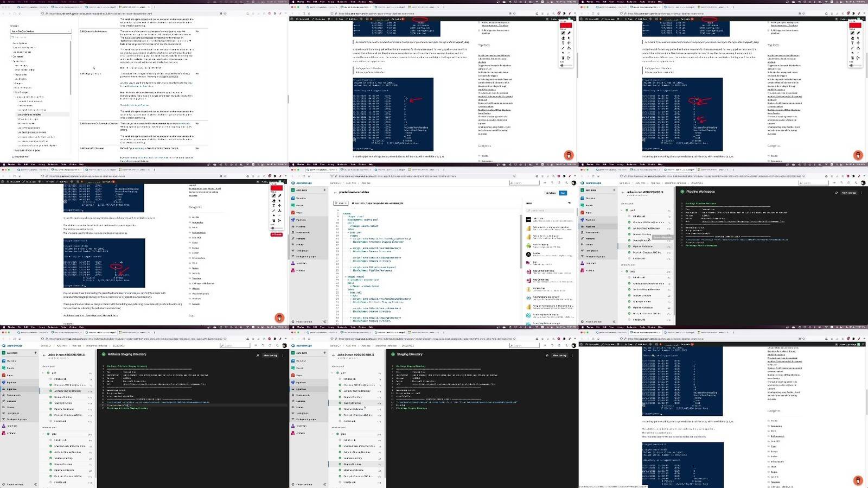Fold the stage2 block in YAML editor
This screenshot has height=488, width=868.
[x=346, y=277]
